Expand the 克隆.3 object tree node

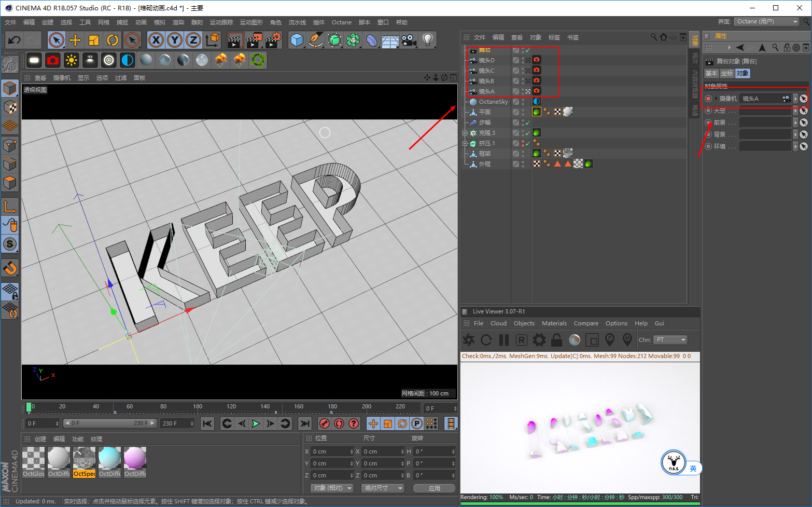point(465,133)
